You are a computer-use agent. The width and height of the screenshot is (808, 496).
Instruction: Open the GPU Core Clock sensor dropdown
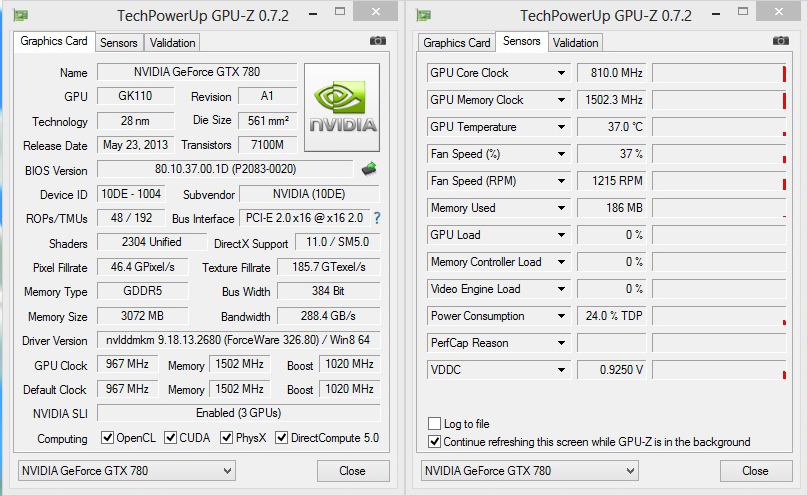pos(562,73)
